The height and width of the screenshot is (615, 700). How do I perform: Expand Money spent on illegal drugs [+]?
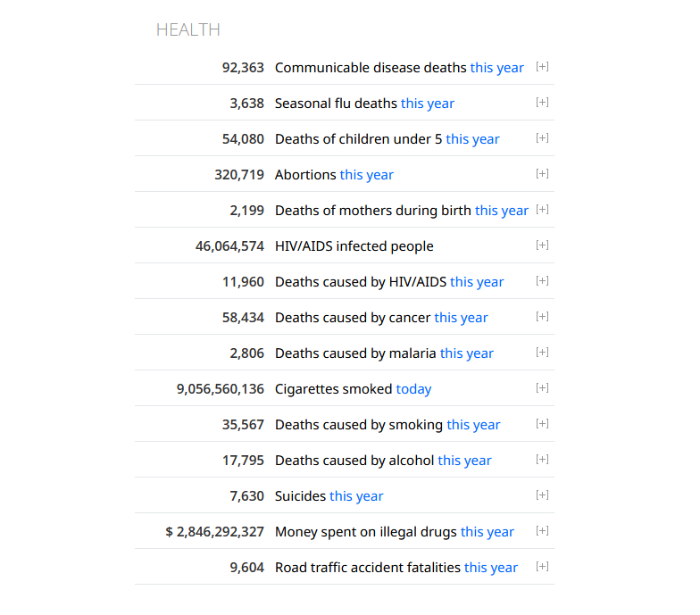(542, 530)
